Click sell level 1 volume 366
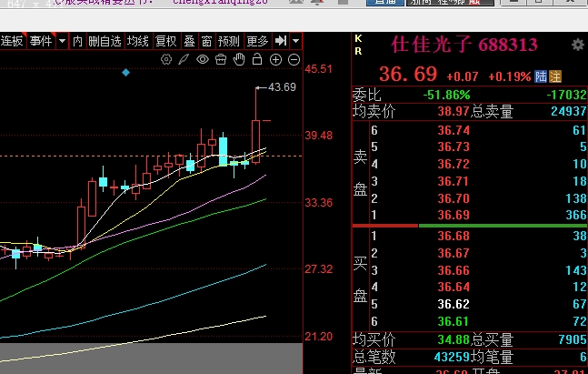This screenshot has width=588, height=374. point(575,215)
